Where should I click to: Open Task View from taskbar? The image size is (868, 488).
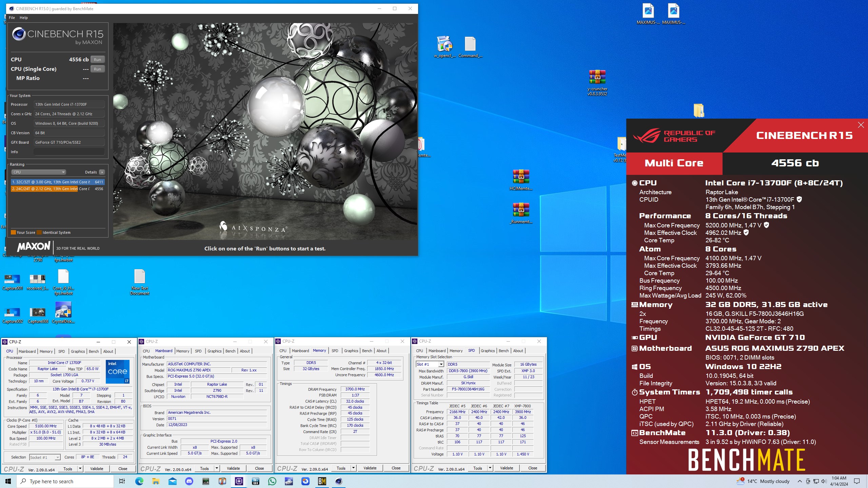(x=122, y=481)
